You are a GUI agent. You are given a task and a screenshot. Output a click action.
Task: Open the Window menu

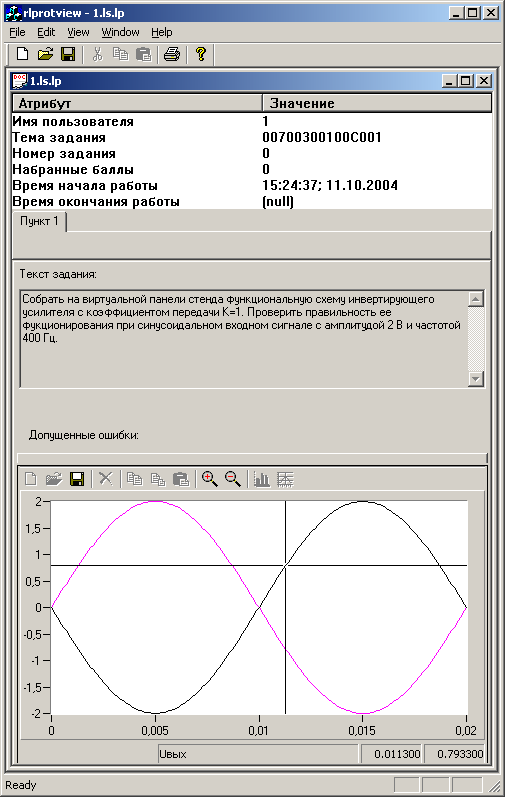[120, 32]
